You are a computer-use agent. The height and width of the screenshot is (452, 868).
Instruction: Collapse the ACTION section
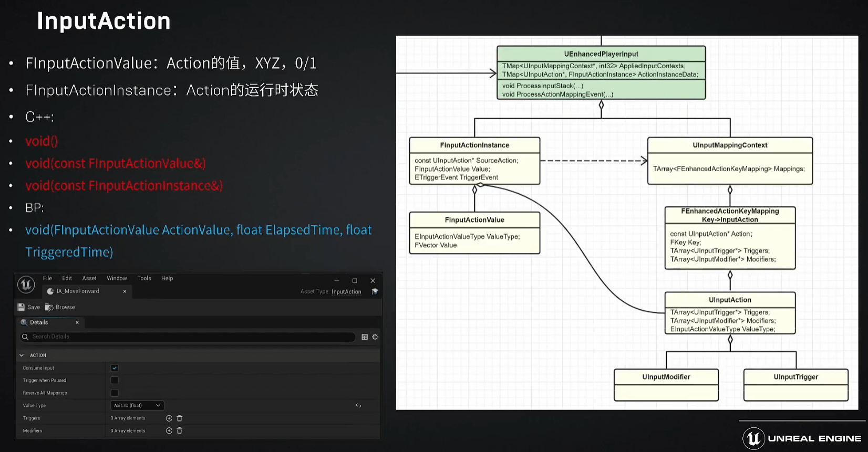tap(22, 355)
